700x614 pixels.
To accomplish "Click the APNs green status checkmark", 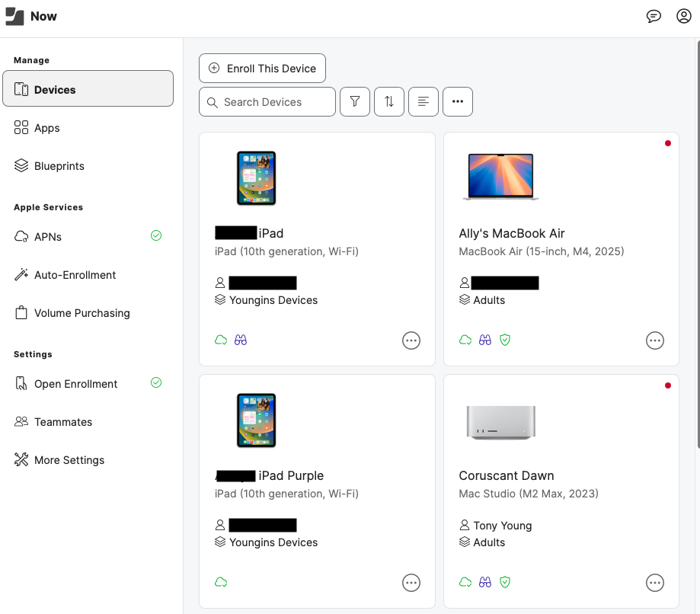I will click(156, 235).
